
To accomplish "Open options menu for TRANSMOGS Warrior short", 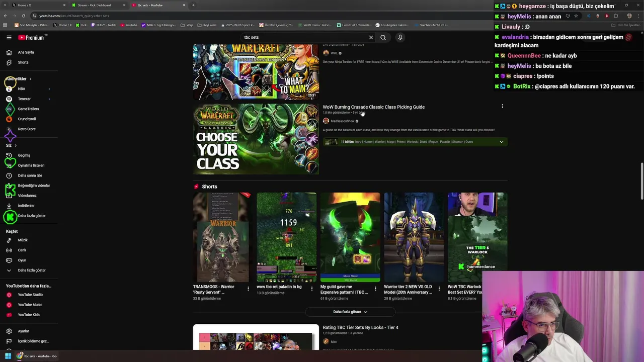I will click(x=248, y=289).
